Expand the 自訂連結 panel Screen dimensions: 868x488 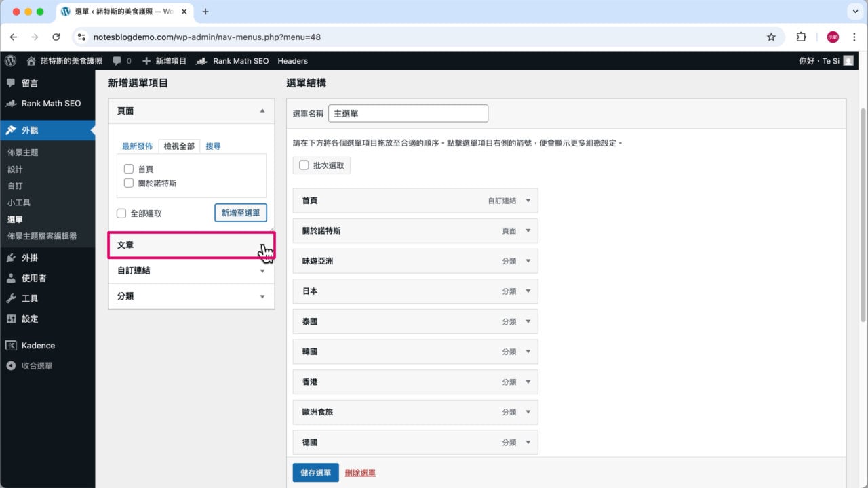pos(191,270)
